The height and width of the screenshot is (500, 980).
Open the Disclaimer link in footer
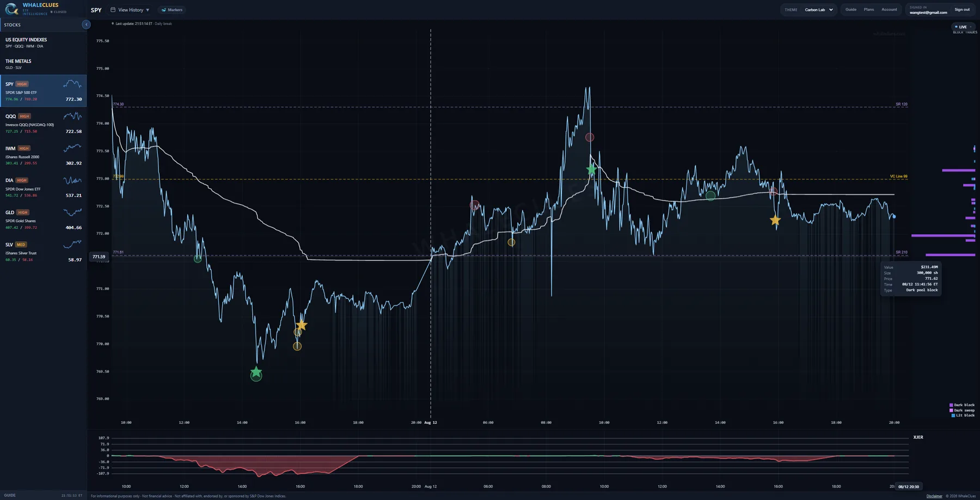coord(934,496)
